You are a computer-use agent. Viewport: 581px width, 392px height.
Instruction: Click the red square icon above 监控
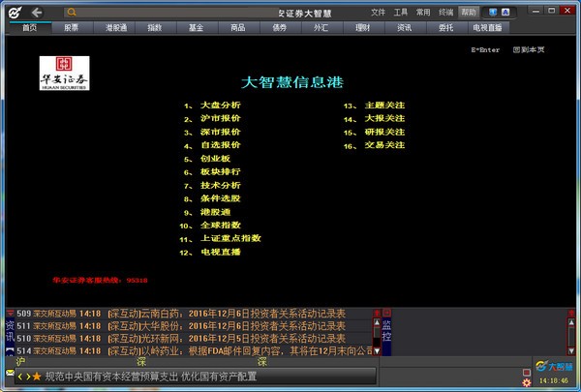point(386,313)
